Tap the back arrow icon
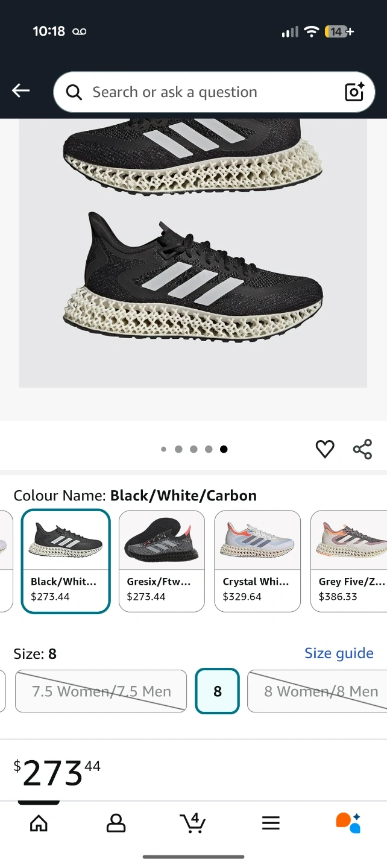The width and height of the screenshot is (387, 868). [21, 91]
